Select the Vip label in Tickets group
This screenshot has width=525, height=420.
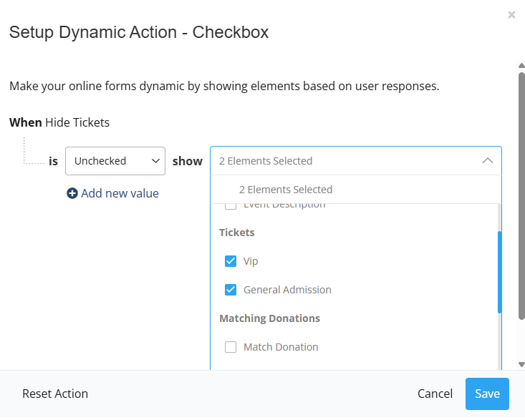(x=251, y=261)
